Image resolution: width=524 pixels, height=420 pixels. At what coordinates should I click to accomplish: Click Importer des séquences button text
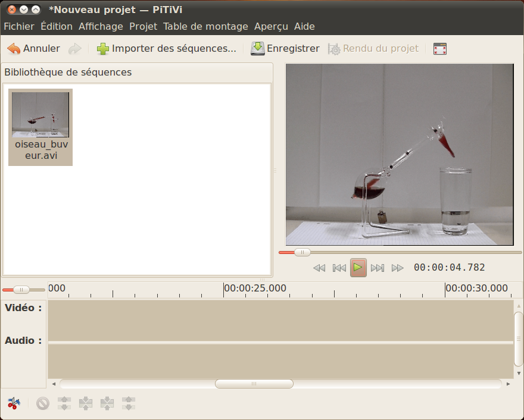point(174,49)
